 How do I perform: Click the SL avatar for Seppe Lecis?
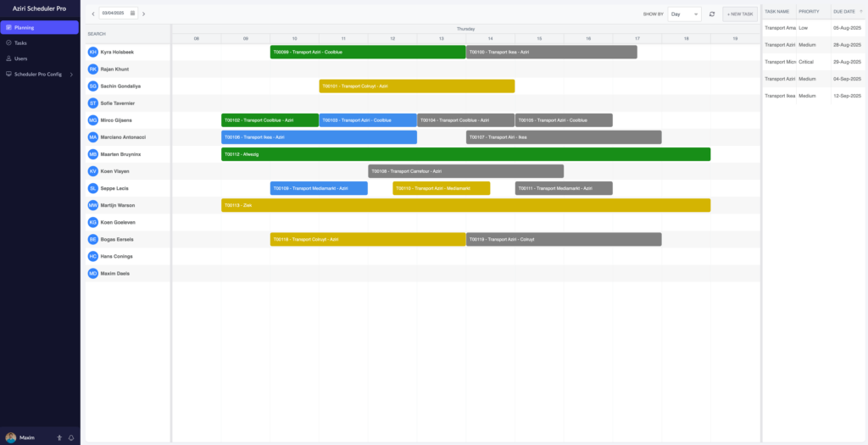tap(93, 188)
